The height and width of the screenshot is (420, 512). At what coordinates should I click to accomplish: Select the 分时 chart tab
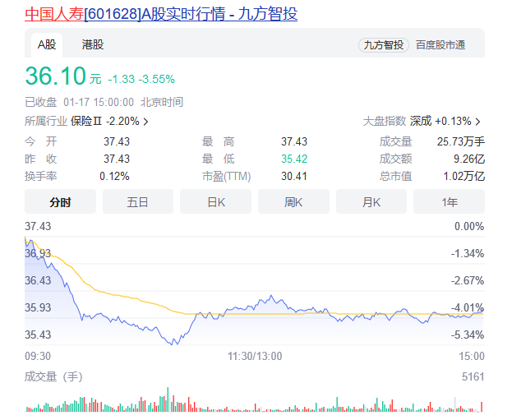[61, 202]
